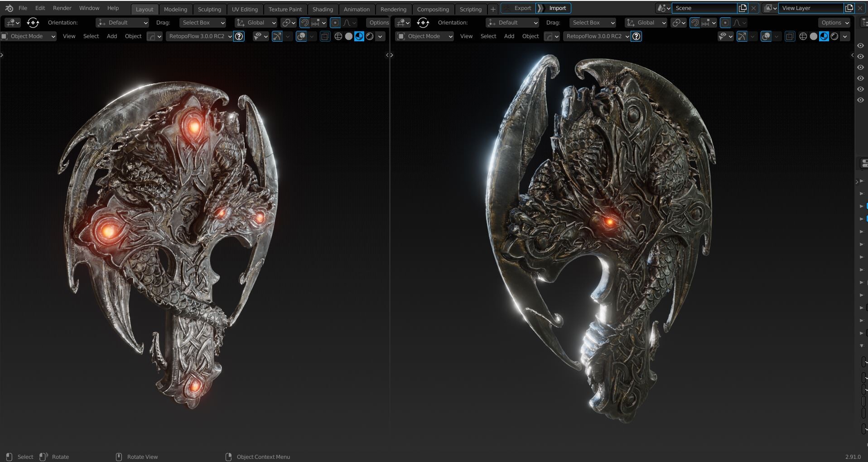Open the object visibility popover in the left viewport
This screenshot has height=462, width=868.
point(260,36)
